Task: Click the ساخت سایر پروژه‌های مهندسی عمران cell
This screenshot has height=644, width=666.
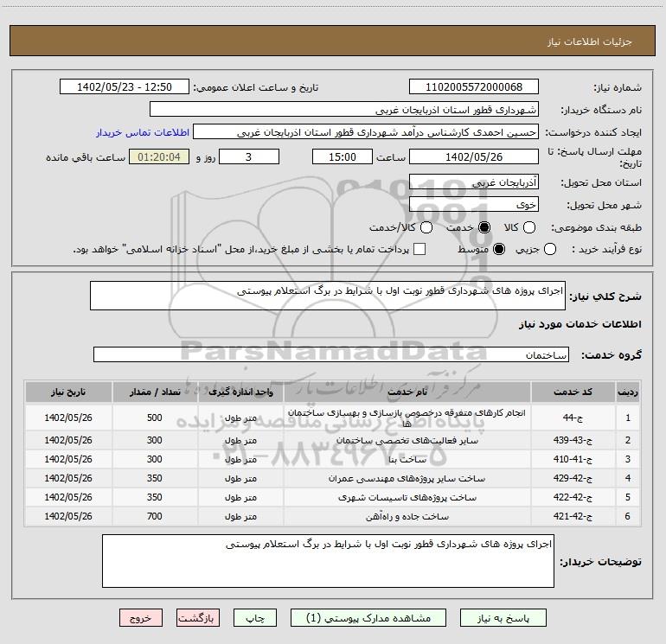Action: [407, 478]
